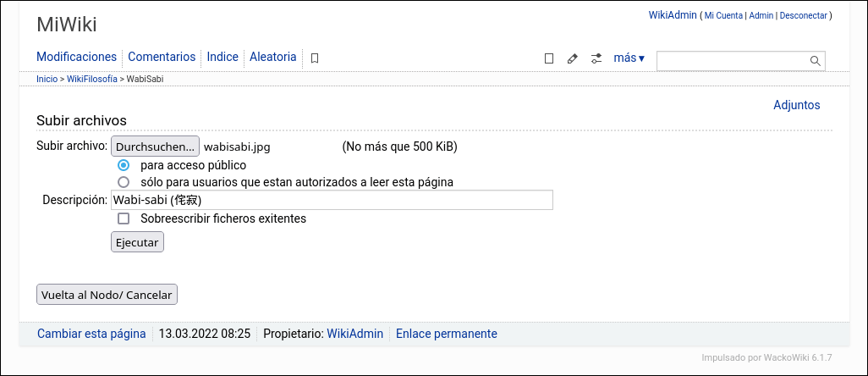Go to the Comentarios menu item
868x376 pixels.
(x=162, y=57)
